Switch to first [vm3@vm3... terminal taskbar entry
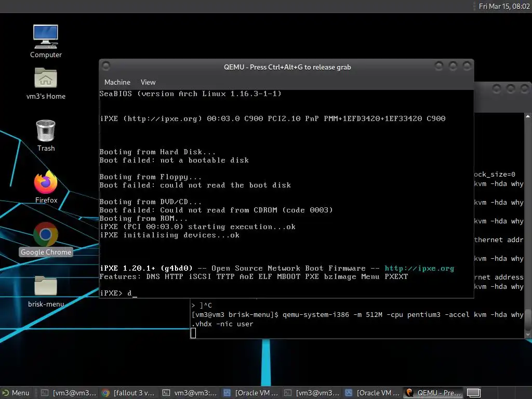The height and width of the screenshot is (399, 532). [x=68, y=393]
